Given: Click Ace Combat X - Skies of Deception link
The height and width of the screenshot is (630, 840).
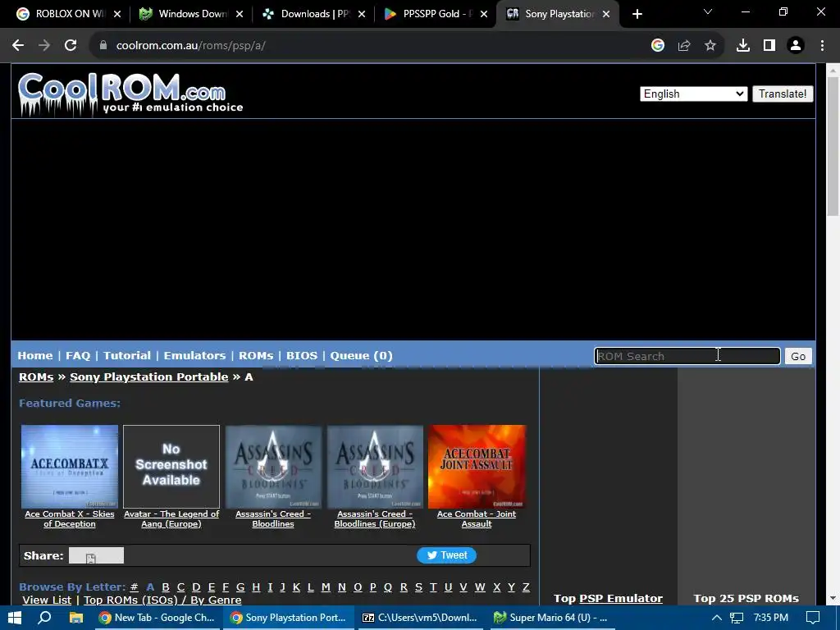Looking at the screenshot, I should pyautogui.click(x=70, y=518).
